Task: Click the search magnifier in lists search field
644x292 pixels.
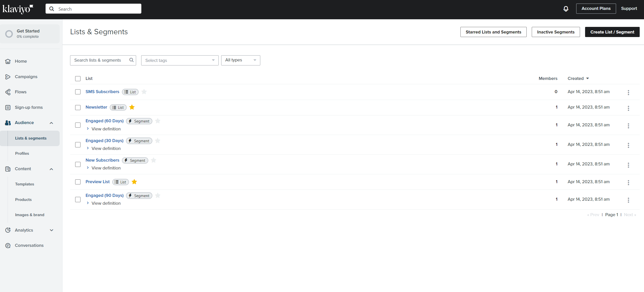Action: (x=131, y=60)
